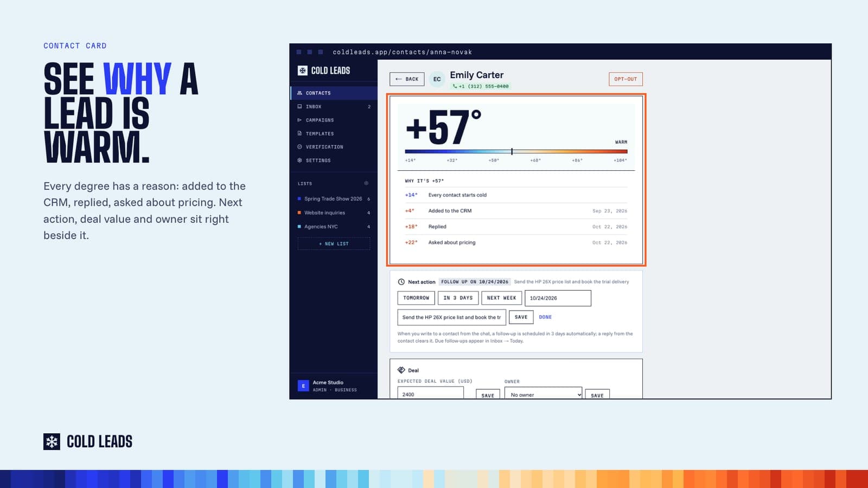Click the coldleads.app URL in address bar
The height and width of the screenshot is (488, 868).
[x=402, y=52]
